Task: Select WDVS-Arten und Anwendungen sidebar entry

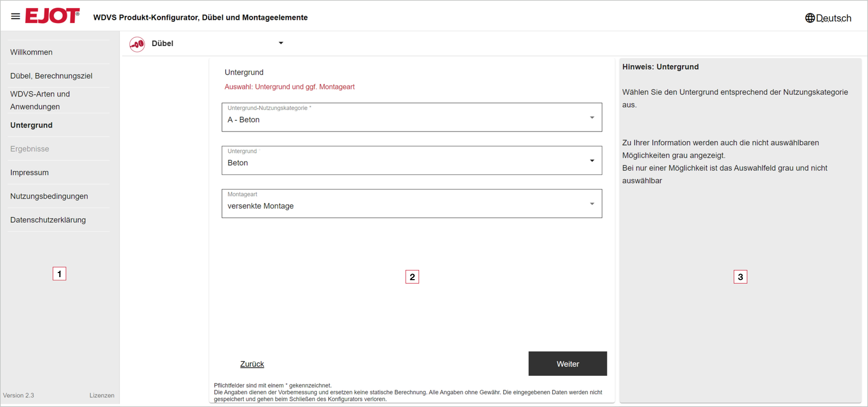Action: [40, 100]
